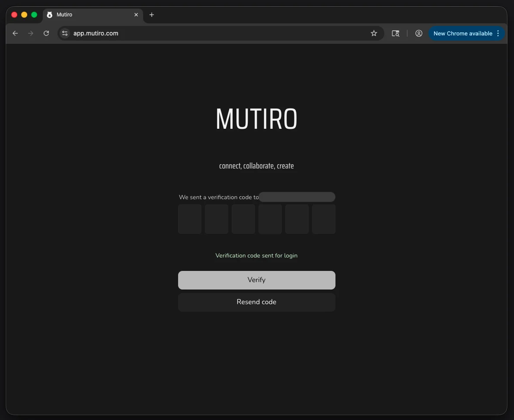Click the Resend code button
Viewport: 514px width, 420px height.
[x=257, y=302]
